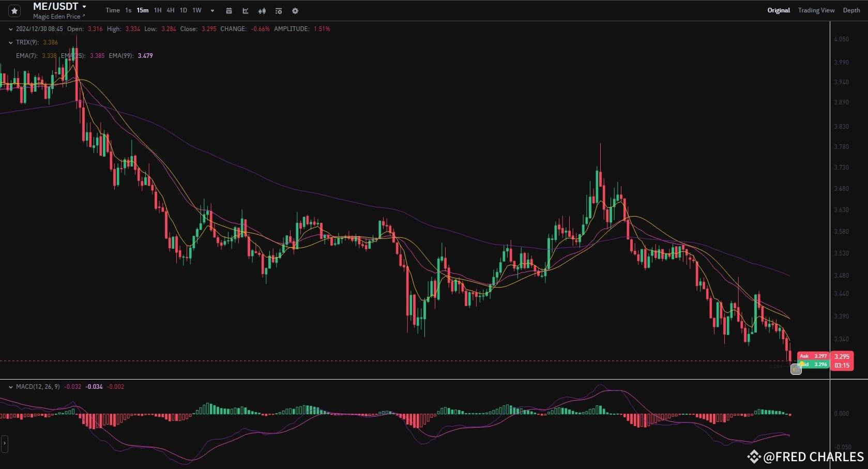Open the chart settings gear icon
This screenshot has width=868, height=469.
point(295,10)
